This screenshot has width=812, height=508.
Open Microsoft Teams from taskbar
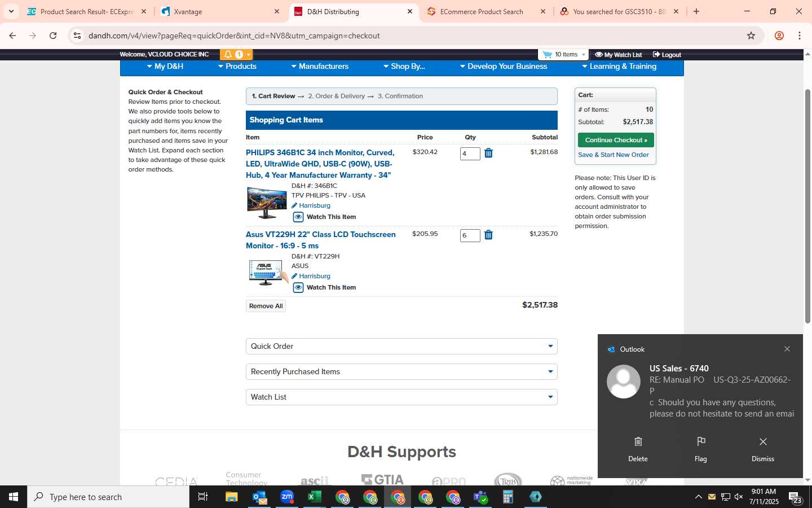click(x=480, y=497)
